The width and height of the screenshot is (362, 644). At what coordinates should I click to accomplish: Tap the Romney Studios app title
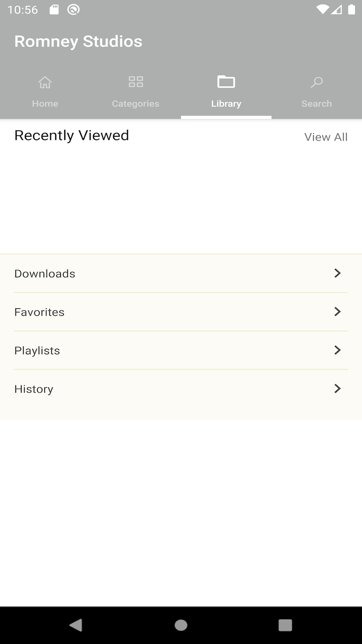tap(78, 41)
